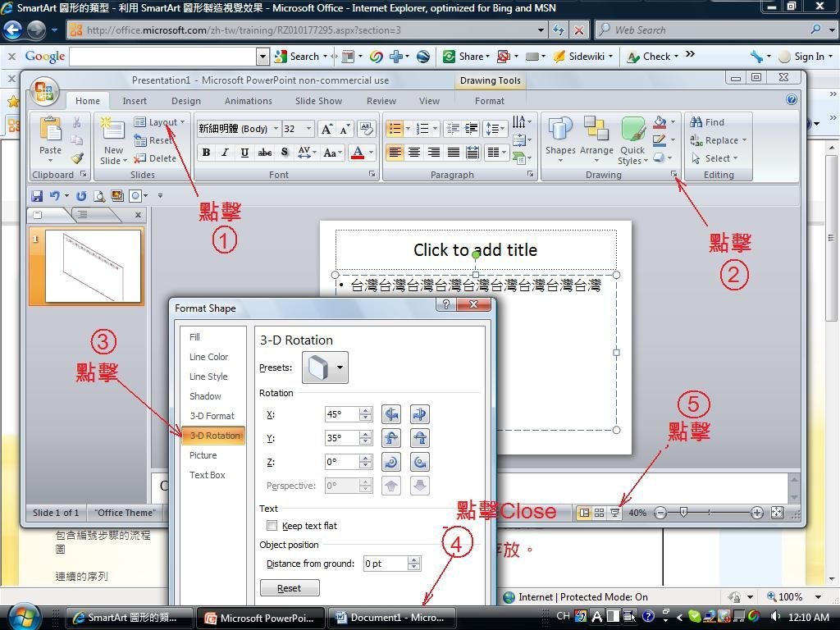The width and height of the screenshot is (840, 630).
Task: Align text right in Paragraph group
Action: 433,153
